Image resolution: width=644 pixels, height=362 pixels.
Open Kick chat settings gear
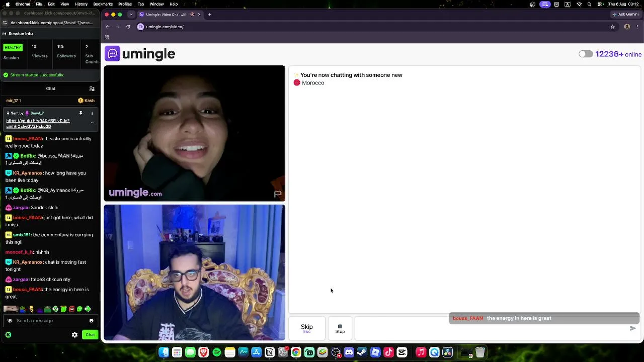pyautogui.click(x=75, y=335)
